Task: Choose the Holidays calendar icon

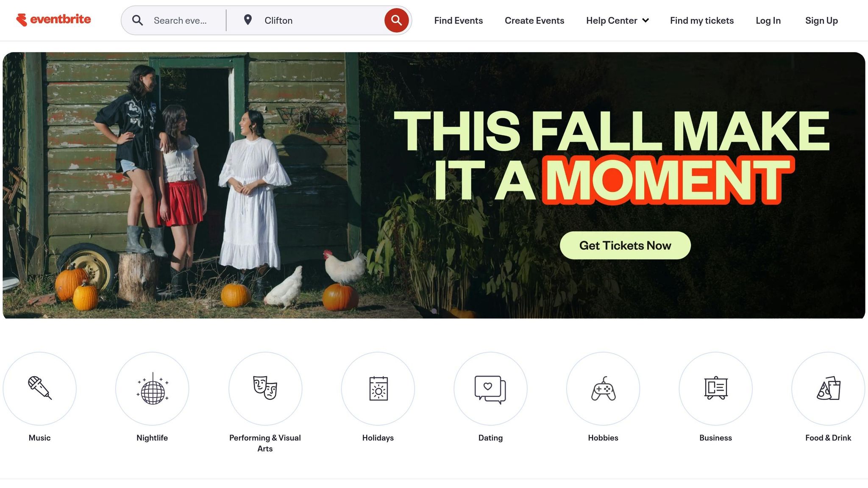Action: [x=378, y=388]
